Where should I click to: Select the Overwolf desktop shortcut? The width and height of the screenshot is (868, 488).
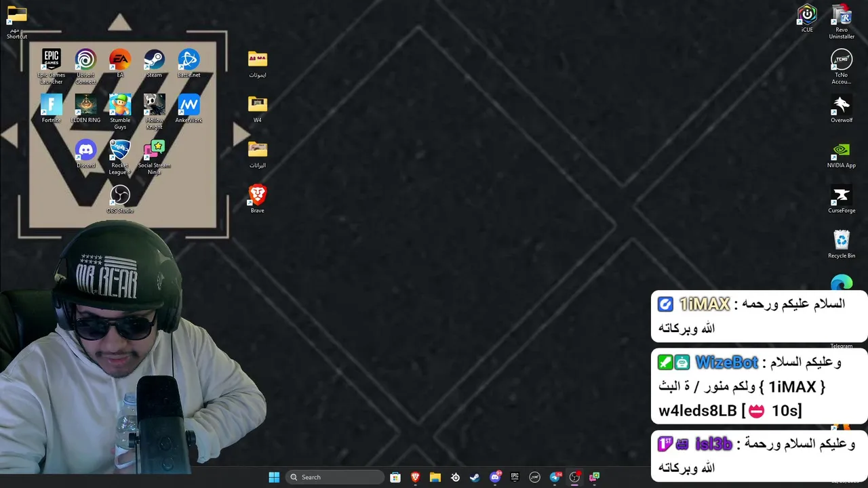[842, 108]
